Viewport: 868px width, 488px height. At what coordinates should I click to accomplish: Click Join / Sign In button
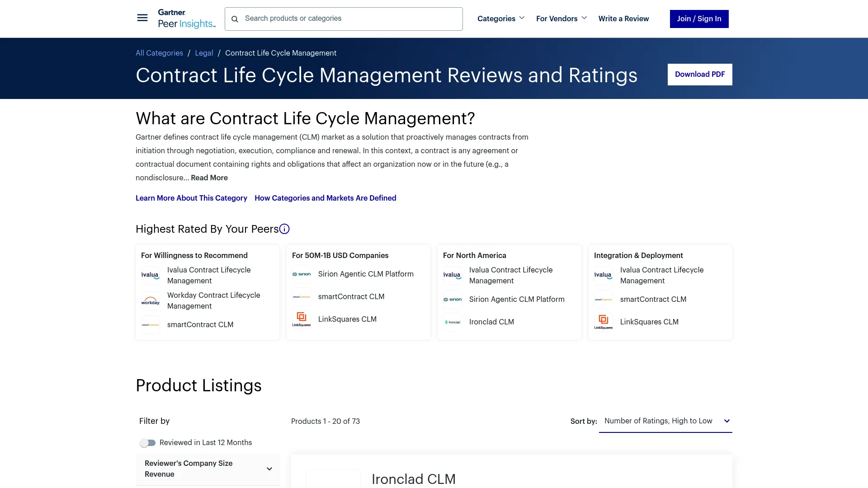pos(699,19)
